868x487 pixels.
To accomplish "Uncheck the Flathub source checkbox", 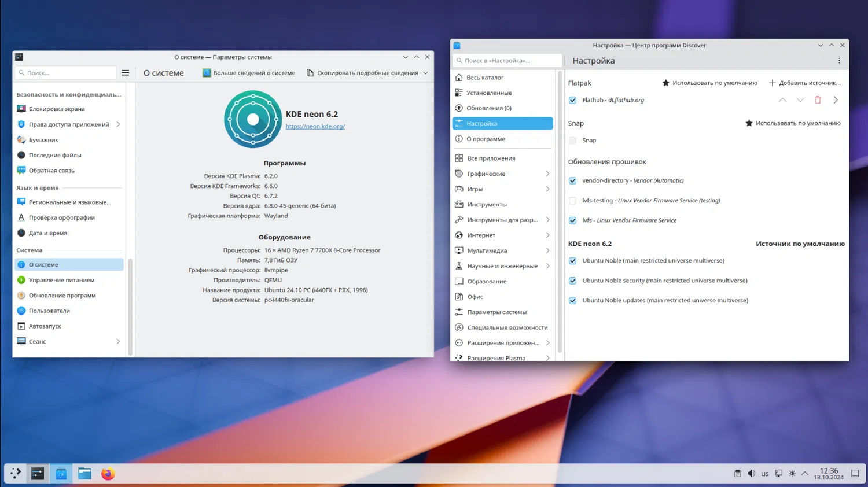I will pos(572,100).
